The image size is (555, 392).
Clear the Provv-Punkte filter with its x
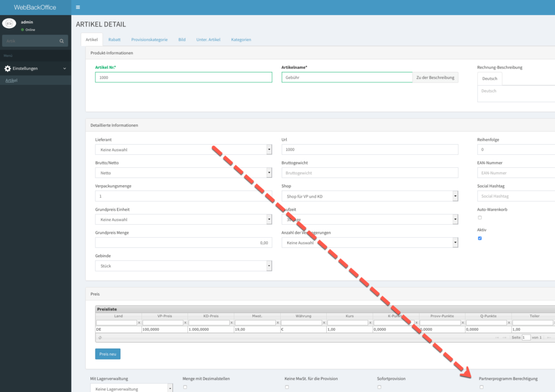tap(463, 323)
